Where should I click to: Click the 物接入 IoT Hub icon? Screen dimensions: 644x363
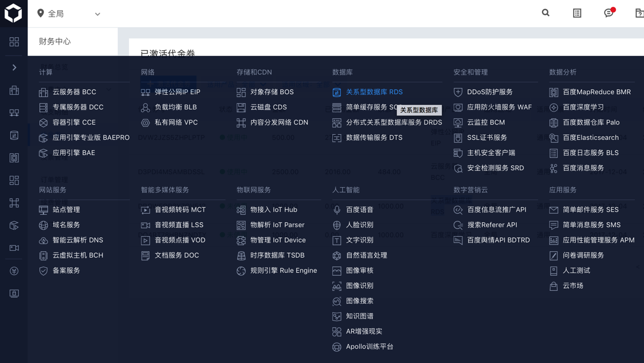click(241, 210)
